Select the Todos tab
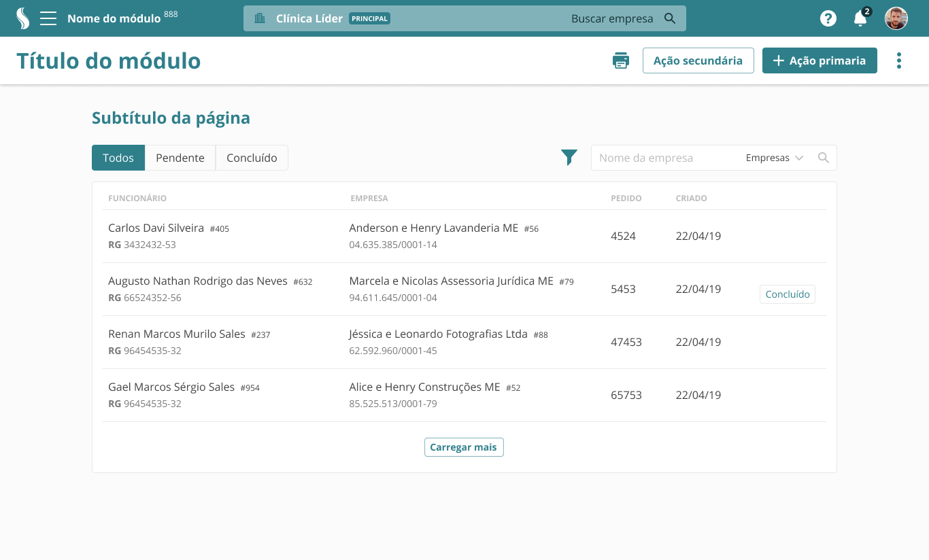The image size is (929, 560). (x=118, y=158)
